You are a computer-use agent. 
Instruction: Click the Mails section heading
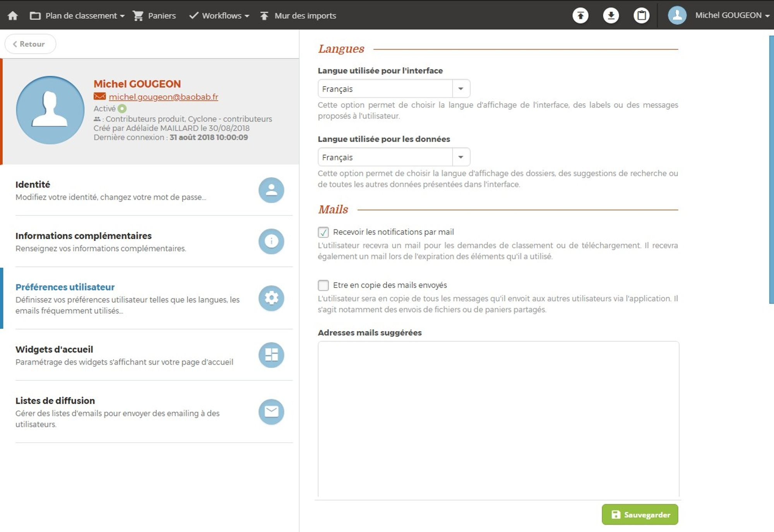[333, 209]
